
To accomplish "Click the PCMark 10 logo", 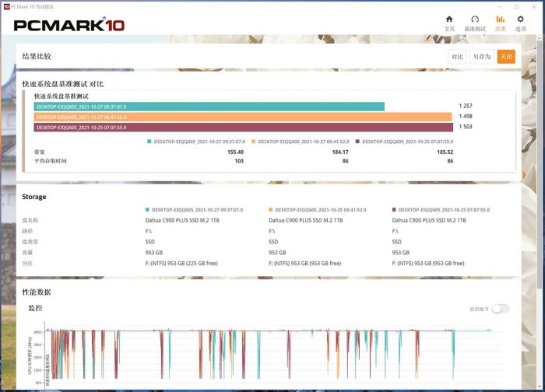I will [69, 25].
